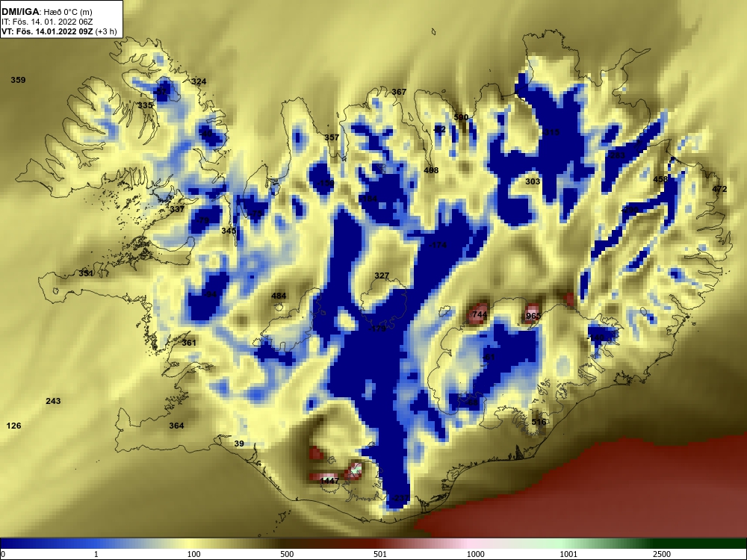Image resolution: width=747 pixels, height=560 pixels.
Task: Click the negative value -140
Action: click(596, 337)
